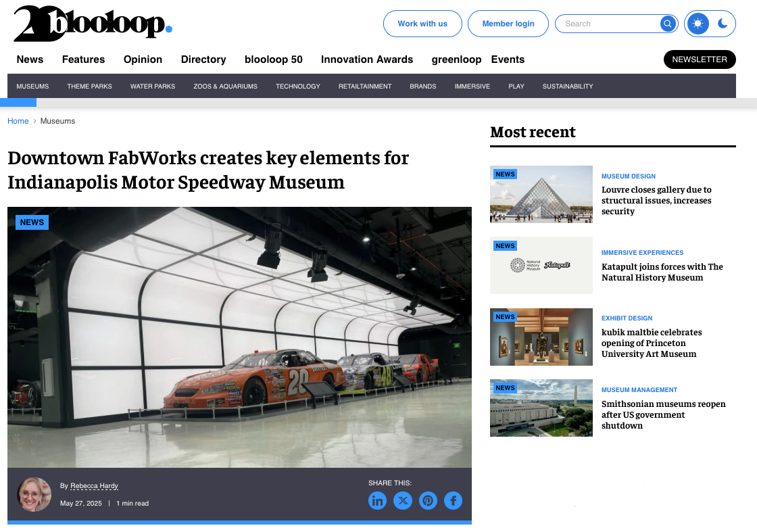Select PLAY category
Image resolution: width=757 pixels, height=532 pixels.
[516, 87]
